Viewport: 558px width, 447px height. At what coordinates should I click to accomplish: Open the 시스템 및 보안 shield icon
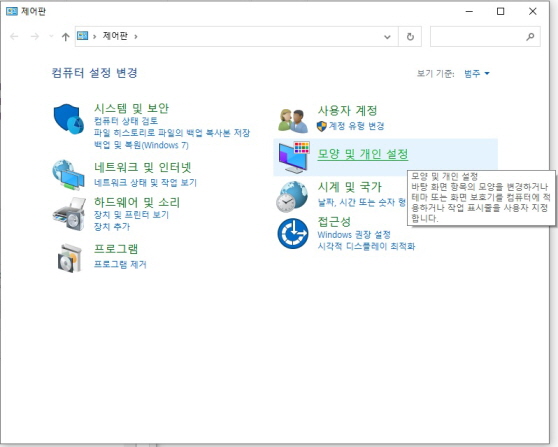pyautogui.click(x=68, y=119)
